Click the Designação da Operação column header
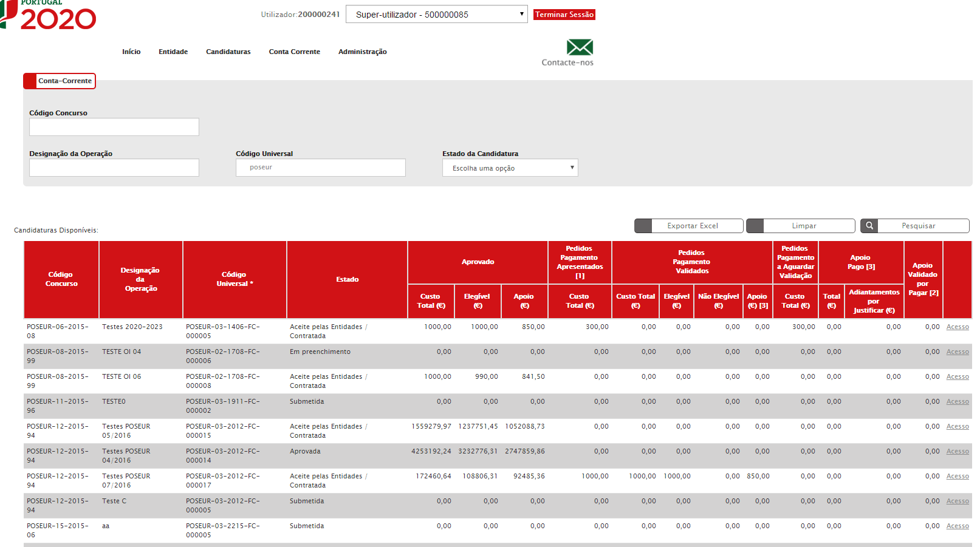 (141, 279)
